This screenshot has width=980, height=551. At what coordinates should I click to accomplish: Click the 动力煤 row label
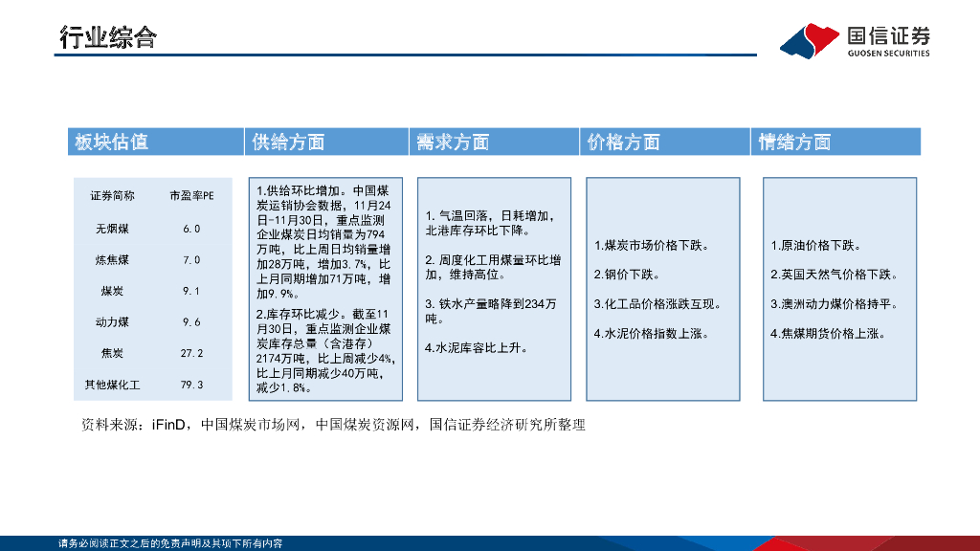[113, 322]
